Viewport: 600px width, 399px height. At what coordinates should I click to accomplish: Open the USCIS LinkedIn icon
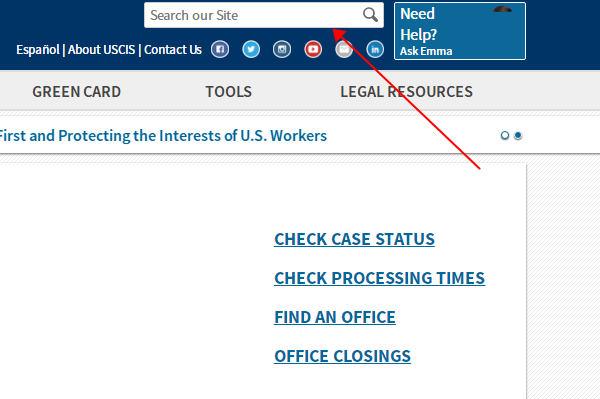coord(375,49)
